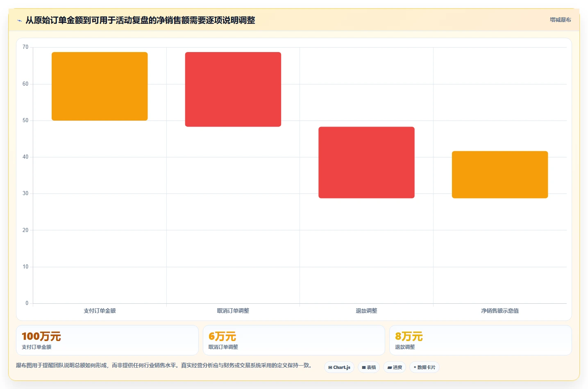588x389 pixels.
Task: Click the footnote text starting 瀑布图用于提醒团队
Action: (164, 365)
